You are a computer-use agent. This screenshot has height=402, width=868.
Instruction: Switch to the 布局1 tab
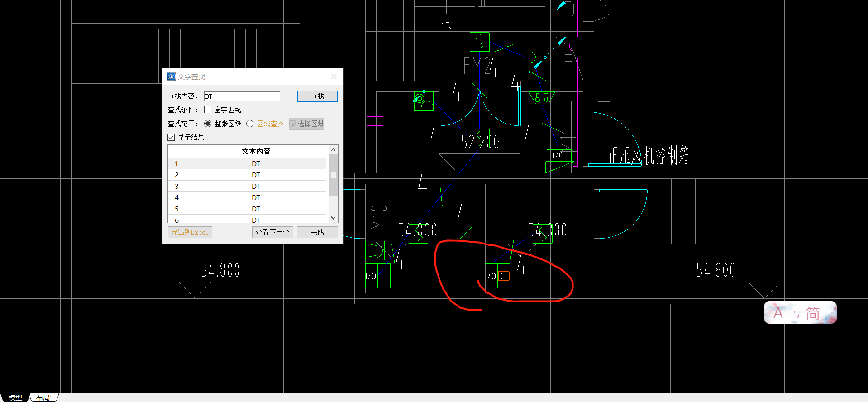[x=44, y=397]
